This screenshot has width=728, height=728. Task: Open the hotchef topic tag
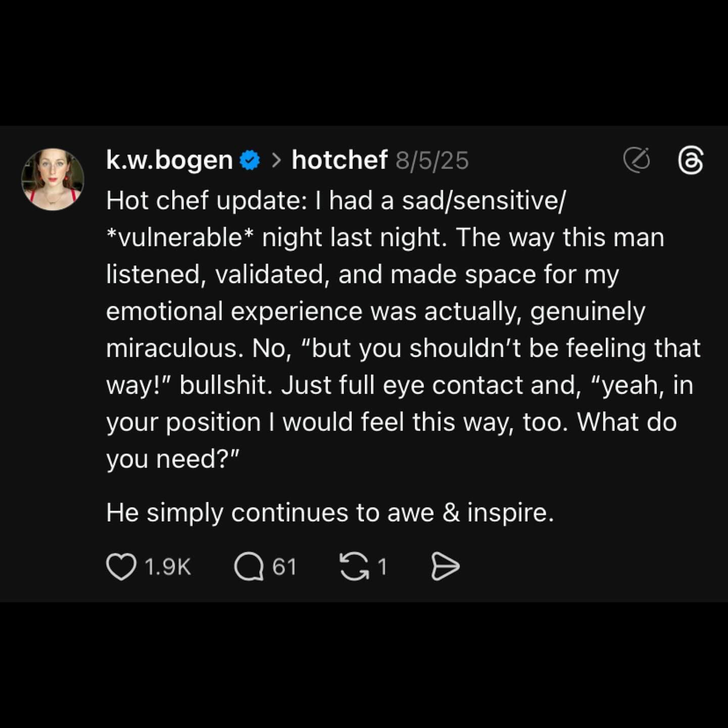pos(340,160)
